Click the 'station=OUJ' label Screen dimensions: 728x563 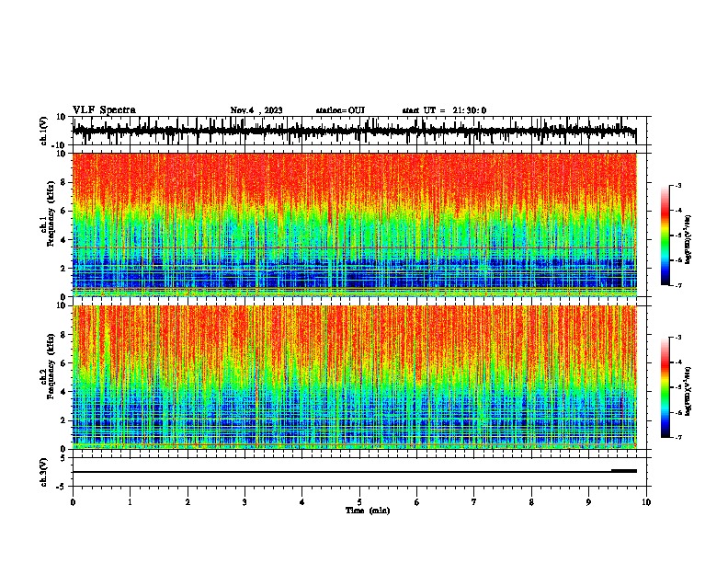click(340, 110)
